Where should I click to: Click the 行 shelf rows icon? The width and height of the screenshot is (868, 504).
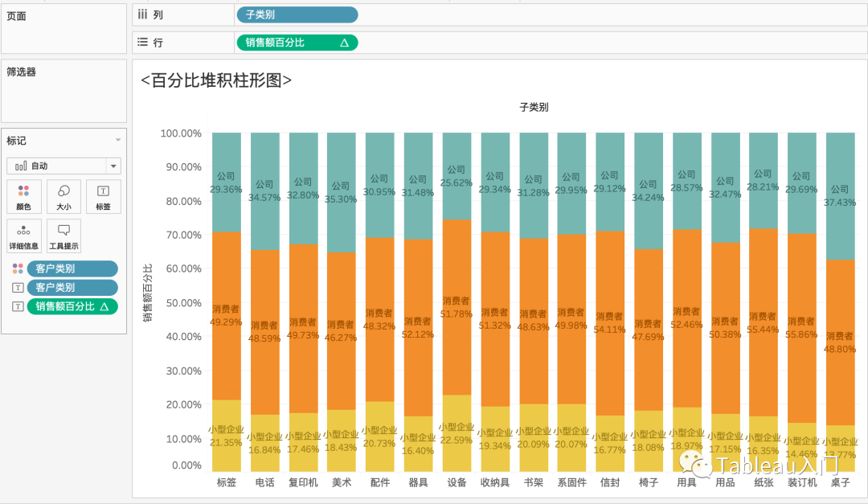141,42
